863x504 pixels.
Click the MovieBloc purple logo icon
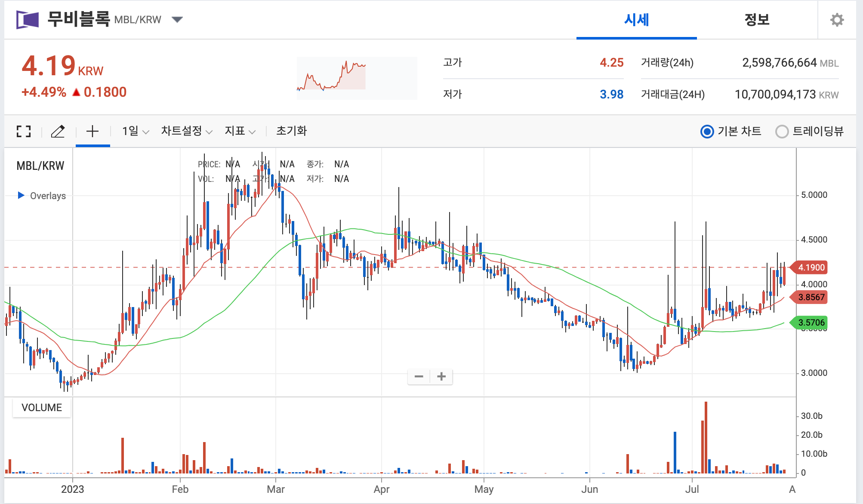(x=28, y=20)
